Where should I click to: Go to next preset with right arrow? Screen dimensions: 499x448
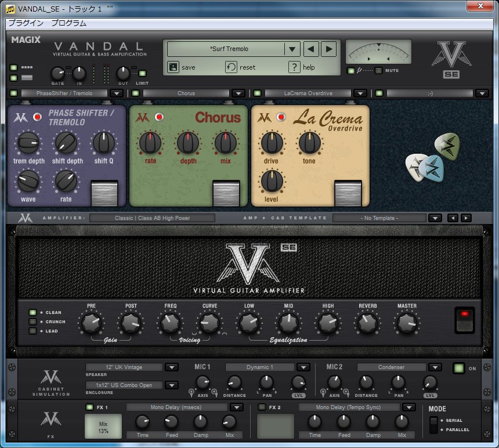[x=329, y=49]
